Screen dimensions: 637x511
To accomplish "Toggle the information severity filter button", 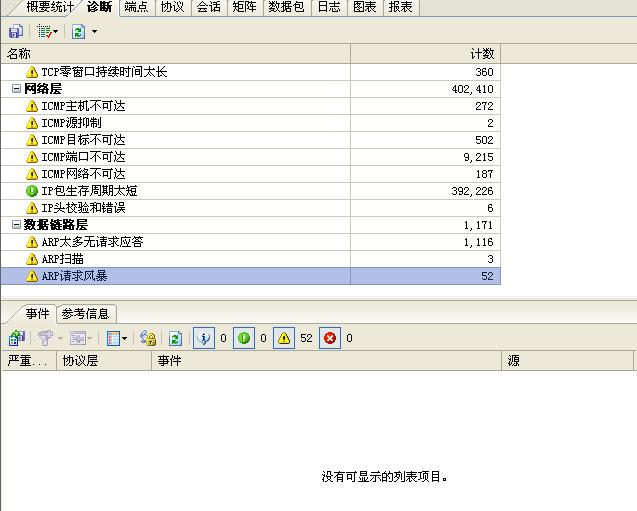I will [204, 338].
